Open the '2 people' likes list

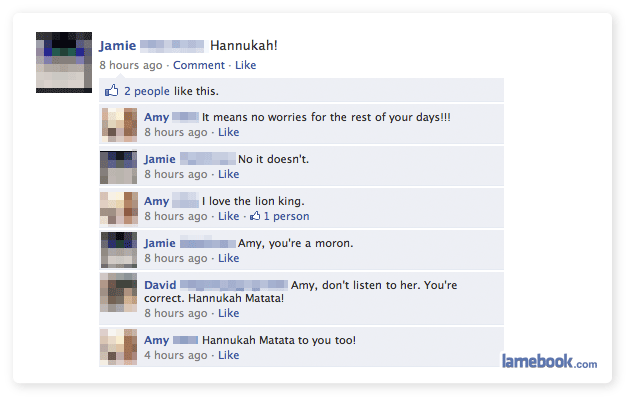(x=147, y=91)
